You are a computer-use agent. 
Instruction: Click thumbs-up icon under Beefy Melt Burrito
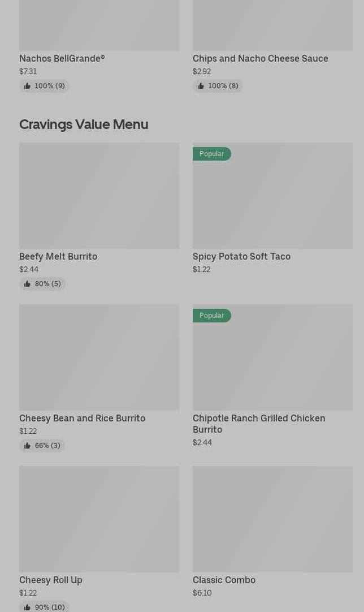click(x=27, y=284)
